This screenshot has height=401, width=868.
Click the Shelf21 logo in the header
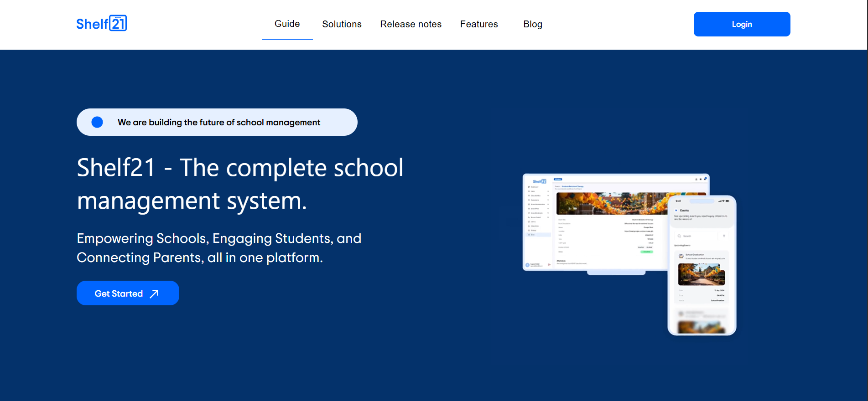[x=101, y=23]
